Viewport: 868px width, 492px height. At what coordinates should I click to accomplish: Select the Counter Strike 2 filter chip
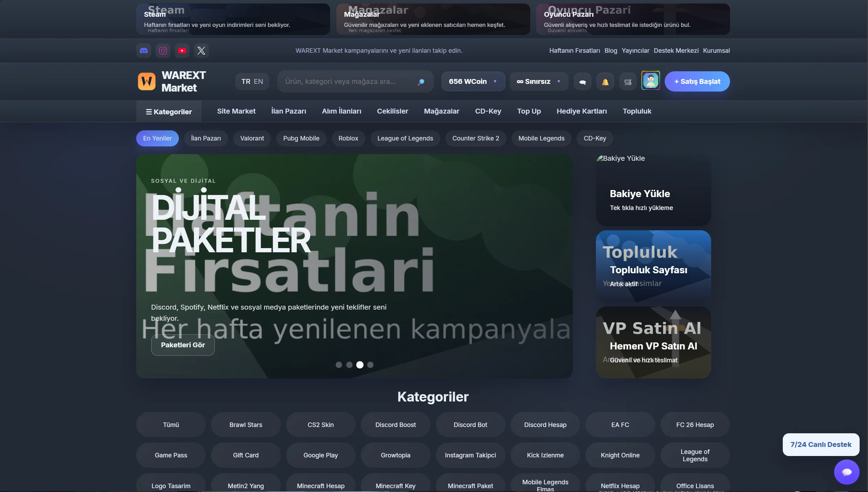[x=476, y=138]
